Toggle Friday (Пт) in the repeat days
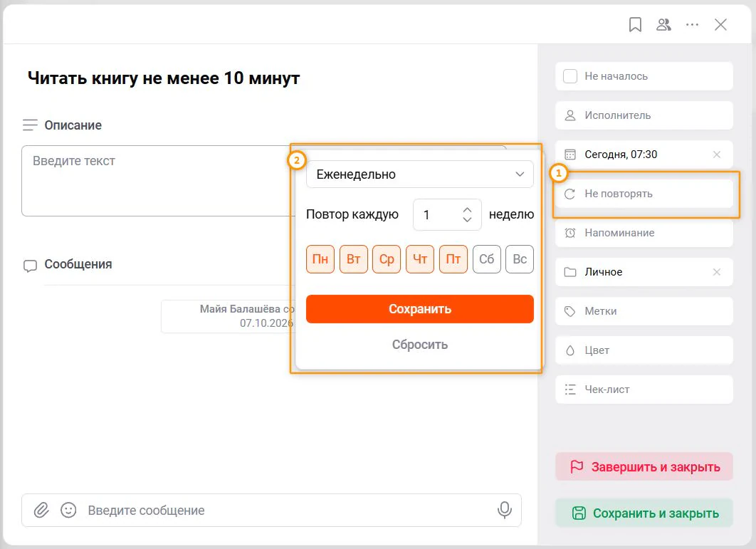Viewport: 756px width, 549px height. 453,259
